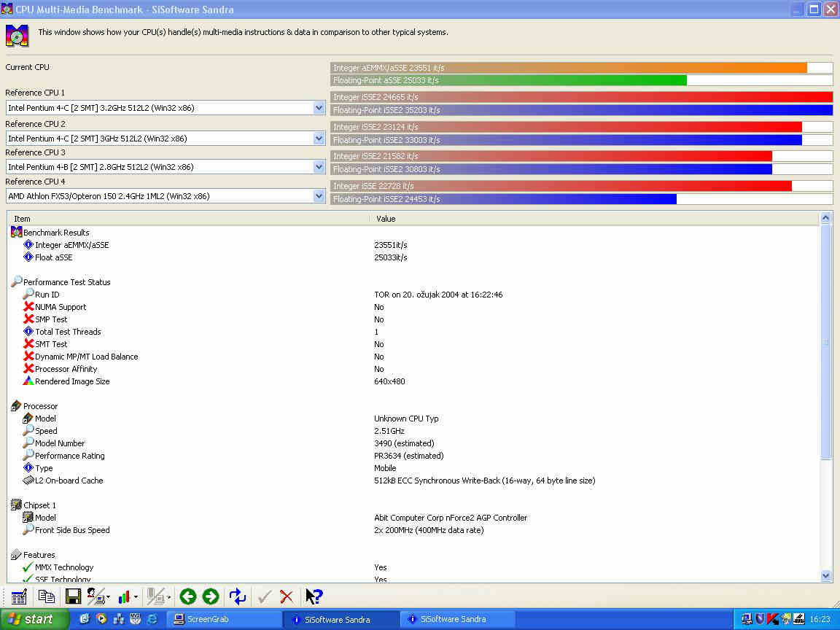Viewport: 840px width, 630px height.
Task: Click the Options table icon in bottom toolbar
Action: click(x=19, y=596)
